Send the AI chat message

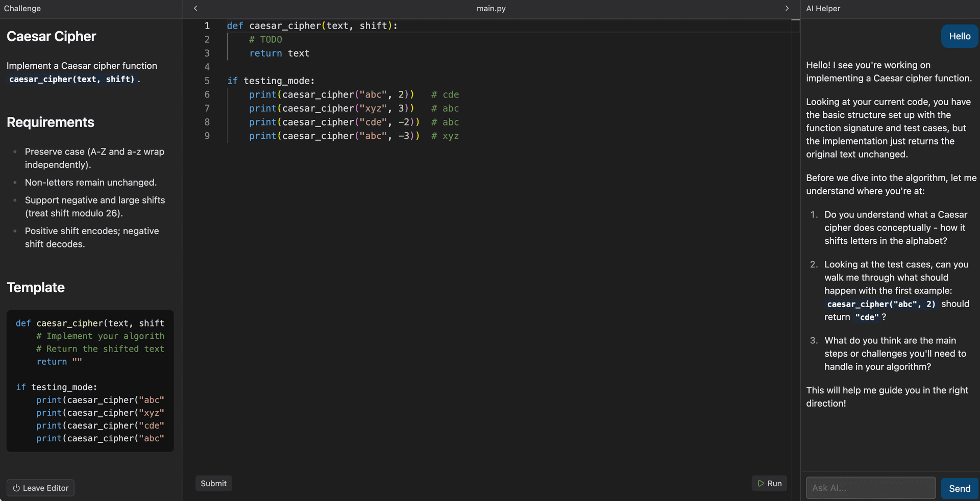959,488
